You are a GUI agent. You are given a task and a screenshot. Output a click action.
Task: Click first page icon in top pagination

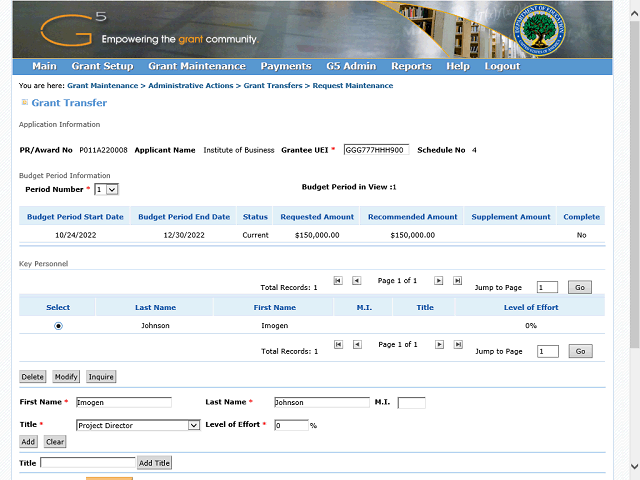338,281
